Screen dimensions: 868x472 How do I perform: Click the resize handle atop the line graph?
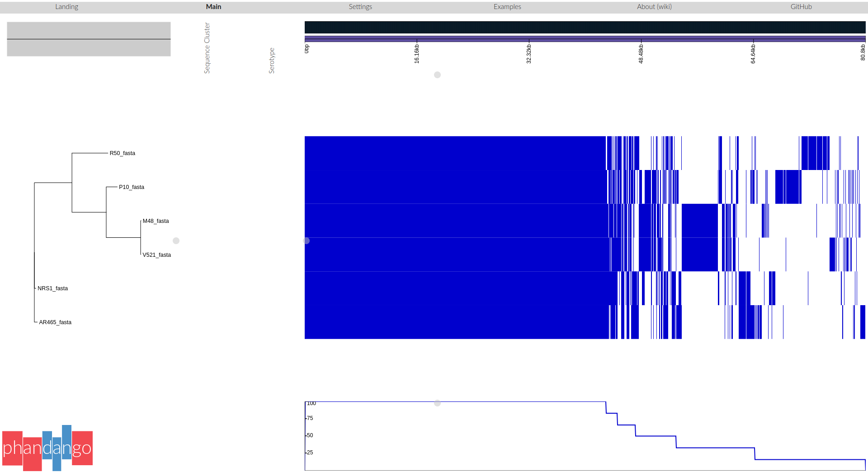437,403
